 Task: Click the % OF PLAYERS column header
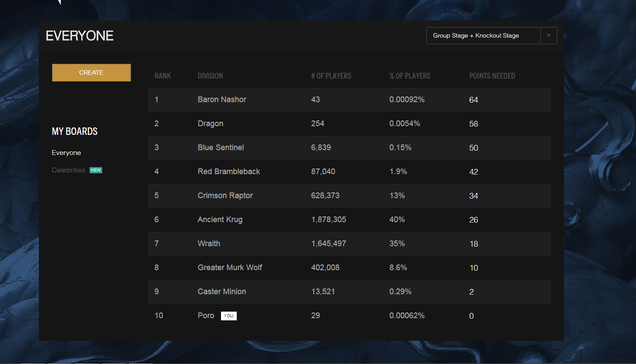[410, 76]
